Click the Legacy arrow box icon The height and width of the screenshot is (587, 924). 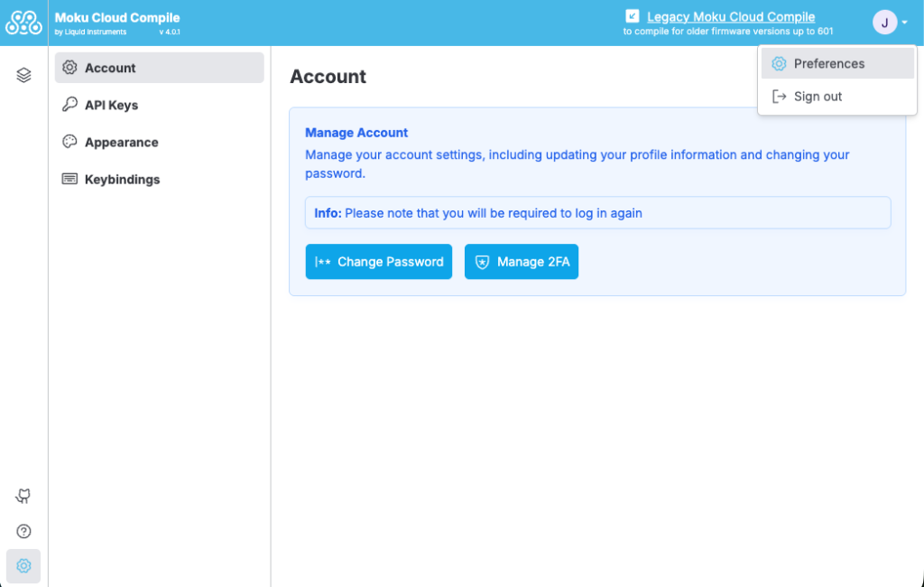tap(633, 16)
